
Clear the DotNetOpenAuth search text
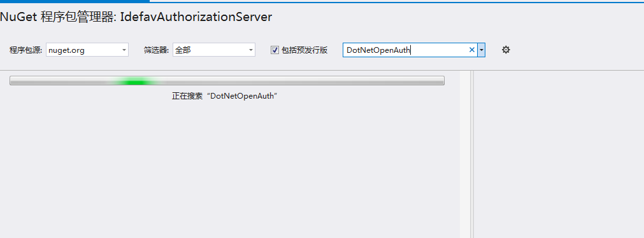[472, 50]
